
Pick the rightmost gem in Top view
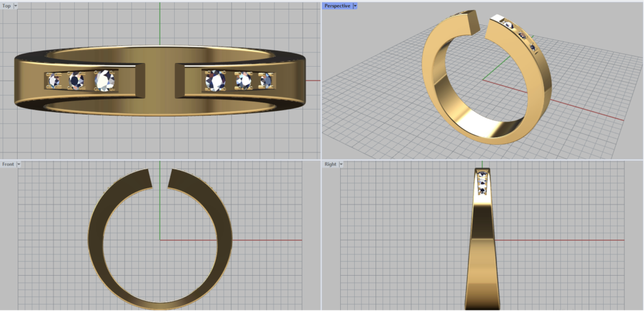click(x=266, y=80)
